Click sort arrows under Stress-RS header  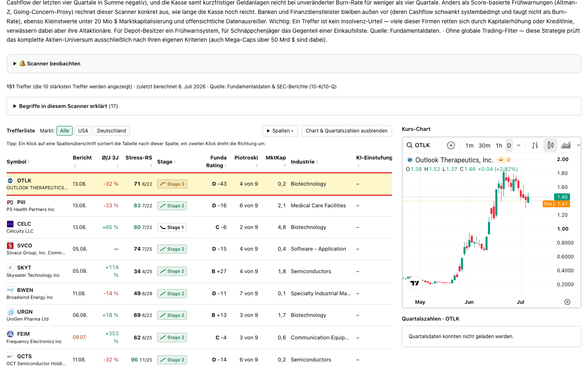click(x=151, y=166)
